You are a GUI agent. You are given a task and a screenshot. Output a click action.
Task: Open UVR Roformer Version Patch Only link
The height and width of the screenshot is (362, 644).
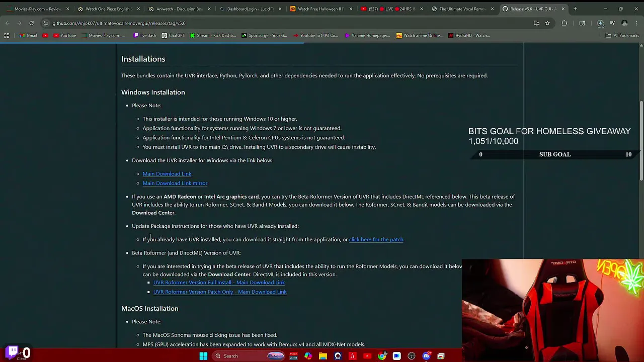point(220,292)
